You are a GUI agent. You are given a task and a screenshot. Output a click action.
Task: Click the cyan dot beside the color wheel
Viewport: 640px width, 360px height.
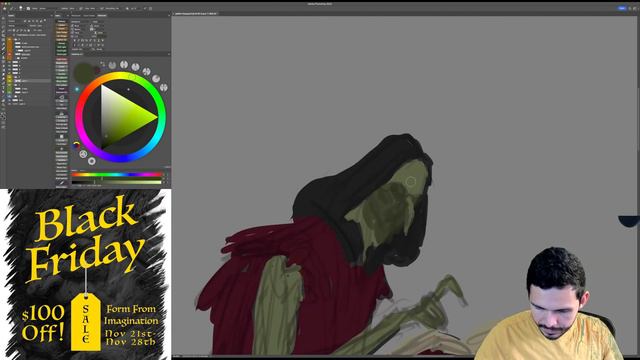tap(77, 89)
